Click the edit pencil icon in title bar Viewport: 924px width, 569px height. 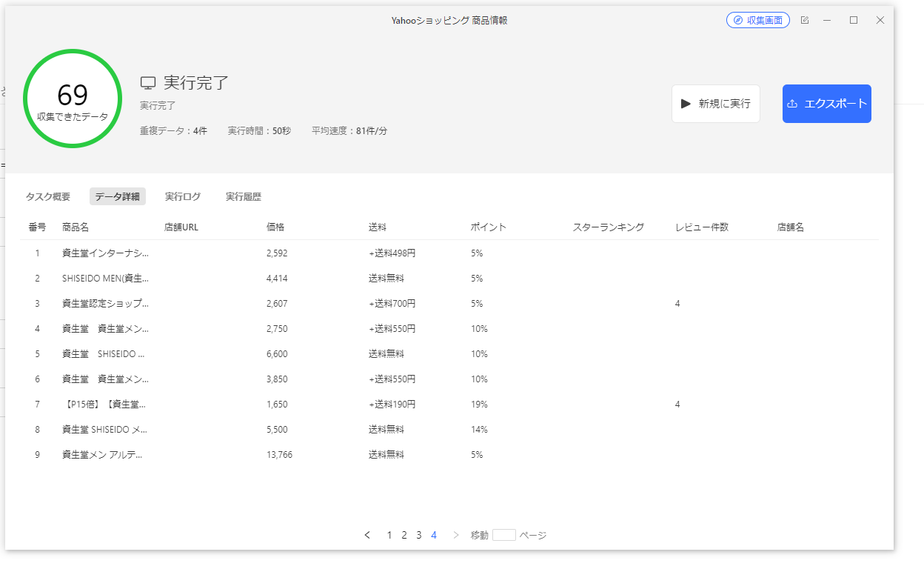click(805, 20)
